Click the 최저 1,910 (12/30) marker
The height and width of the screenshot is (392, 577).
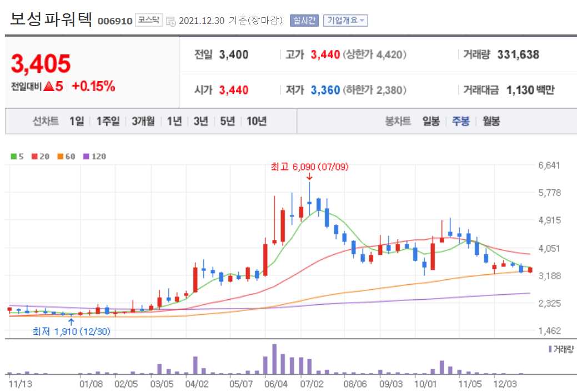(72, 331)
